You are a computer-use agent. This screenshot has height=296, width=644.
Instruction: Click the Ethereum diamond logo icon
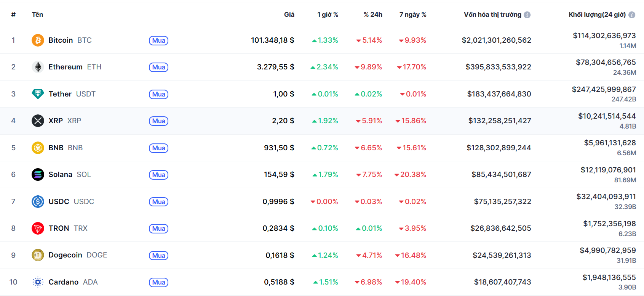tap(38, 67)
